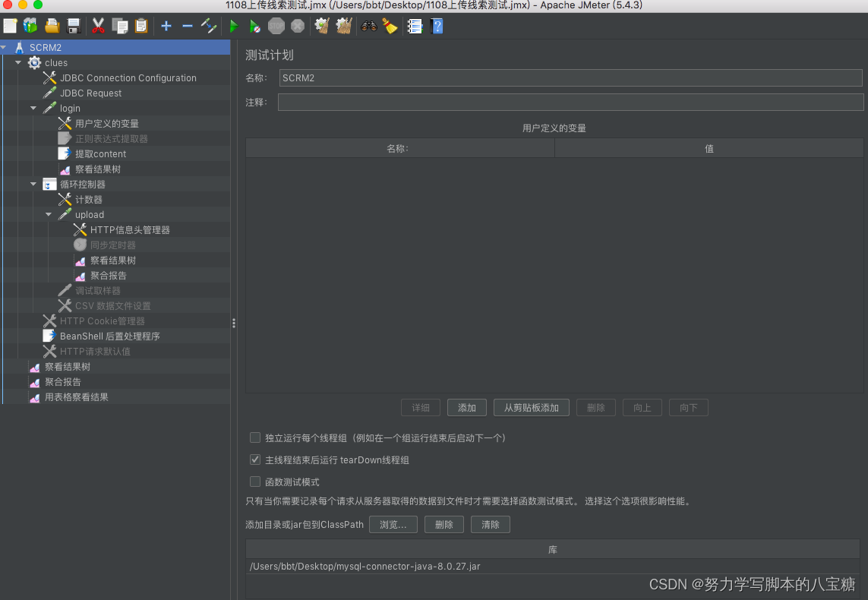
Task: Select HTTP信息头管理器 tree item
Action: tap(130, 229)
